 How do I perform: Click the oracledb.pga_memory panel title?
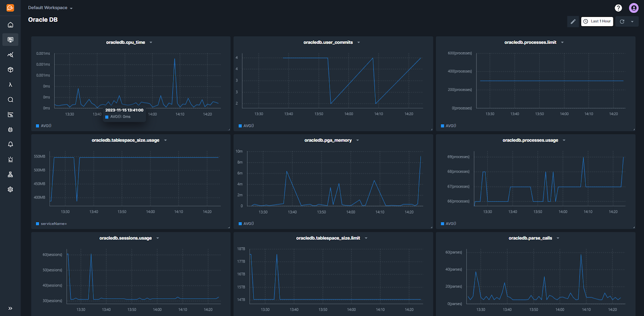[x=328, y=140]
